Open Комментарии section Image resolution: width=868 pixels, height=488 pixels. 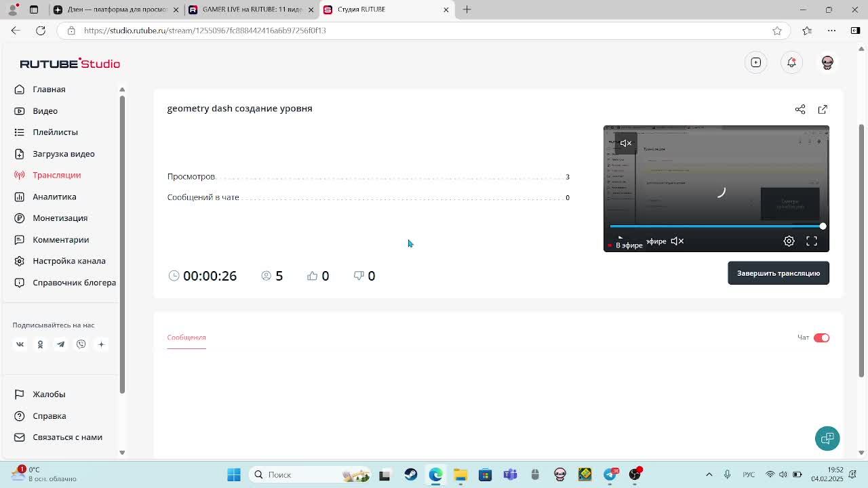click(x=60, y=240)
